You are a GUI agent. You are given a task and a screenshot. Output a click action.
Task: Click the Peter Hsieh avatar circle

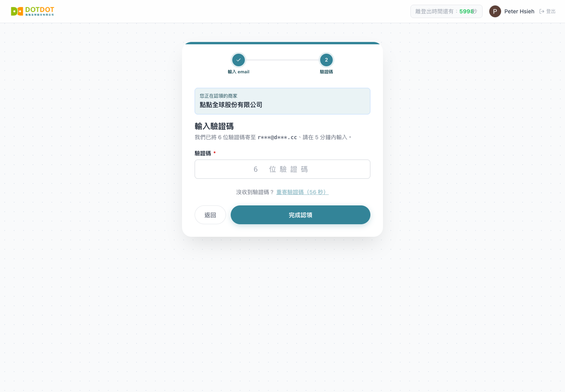(x=495, y=11)
